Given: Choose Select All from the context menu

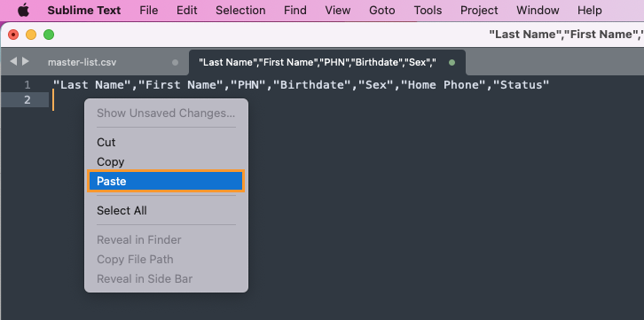Looking at the screenshot, I should 166,210.
